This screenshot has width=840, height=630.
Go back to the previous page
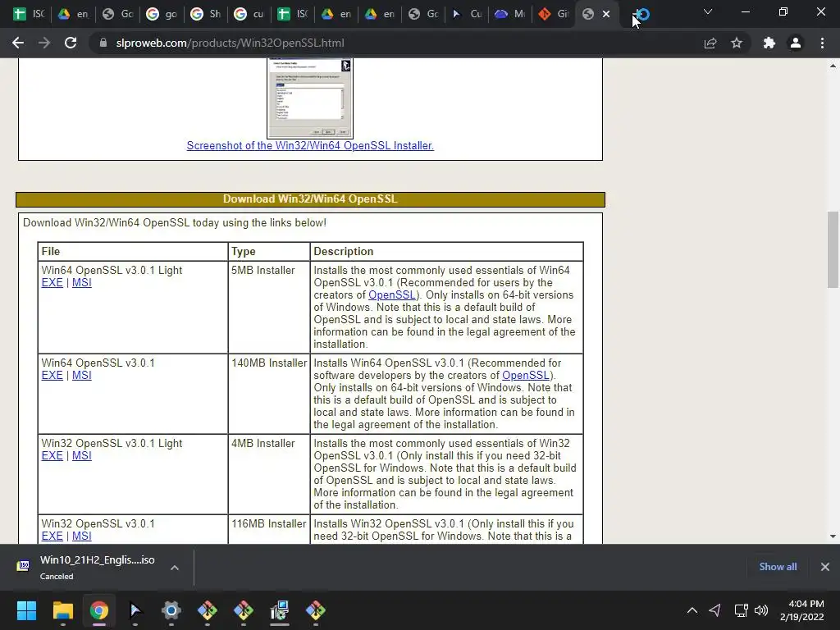click(18, 43)
